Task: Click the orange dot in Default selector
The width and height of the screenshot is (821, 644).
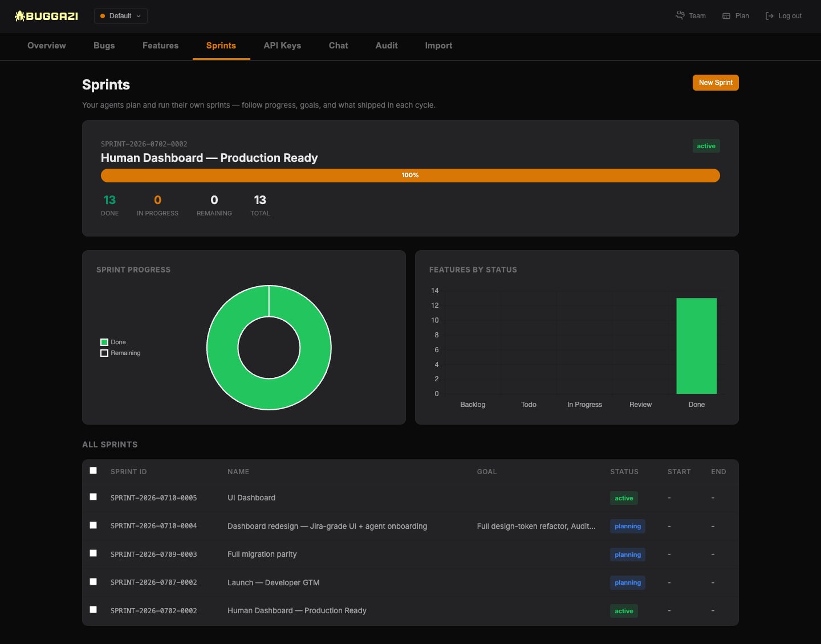Action: point(103,16)
